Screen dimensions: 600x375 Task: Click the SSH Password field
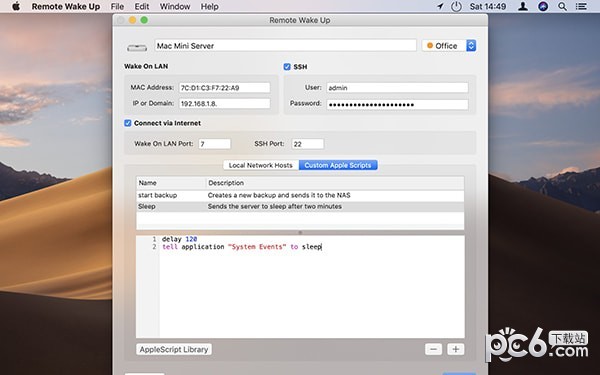397,104
